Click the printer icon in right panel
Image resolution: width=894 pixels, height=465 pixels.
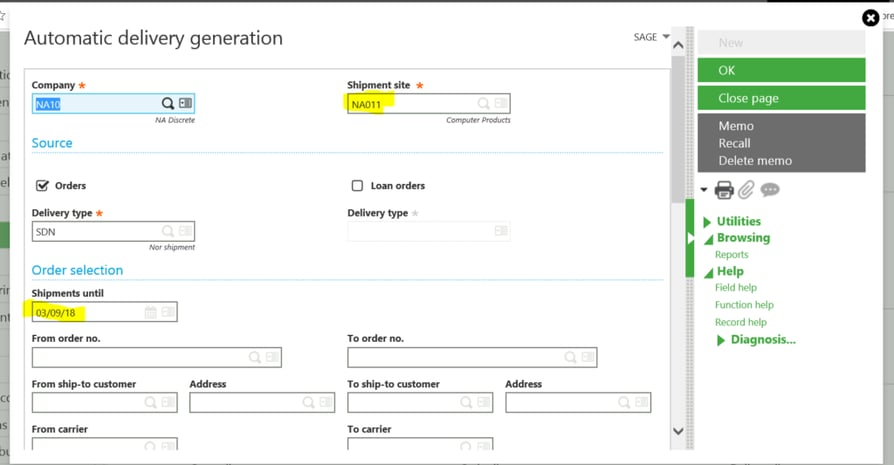[724, 190]
